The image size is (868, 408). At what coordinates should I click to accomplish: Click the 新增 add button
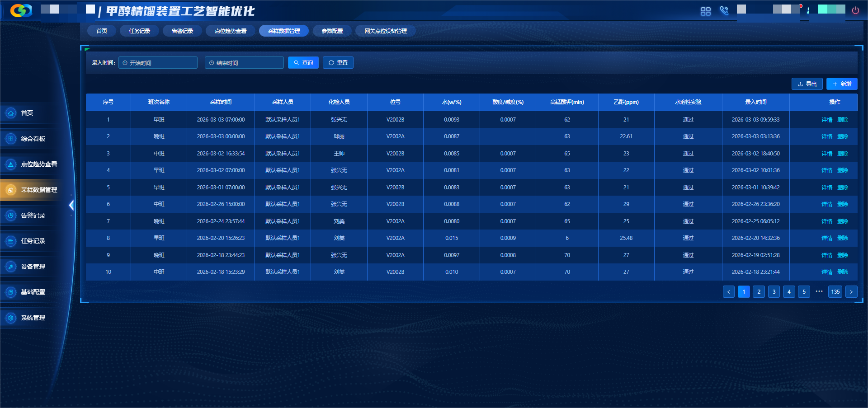click(842, 84)
